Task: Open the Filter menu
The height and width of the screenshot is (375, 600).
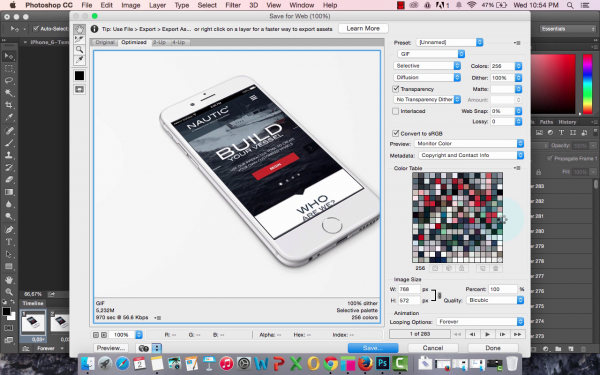Action: (x=233, y=5)
